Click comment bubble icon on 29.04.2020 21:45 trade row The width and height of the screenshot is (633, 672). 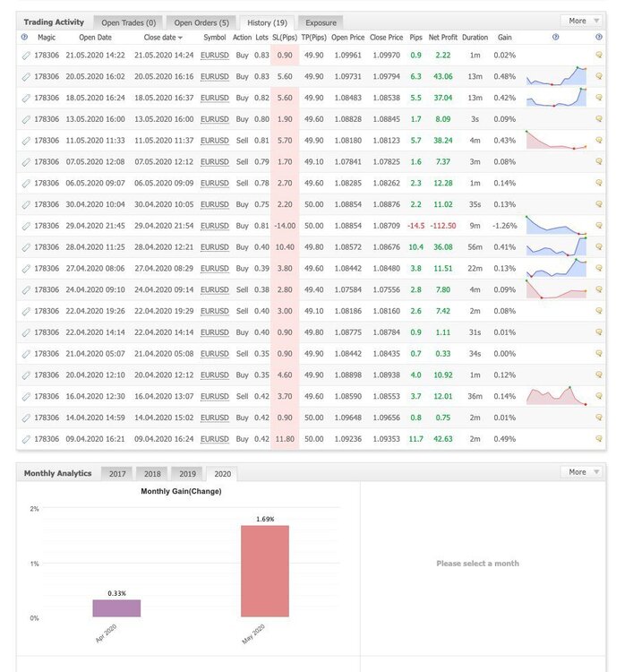pyautogui.click(x=599, y=226)
